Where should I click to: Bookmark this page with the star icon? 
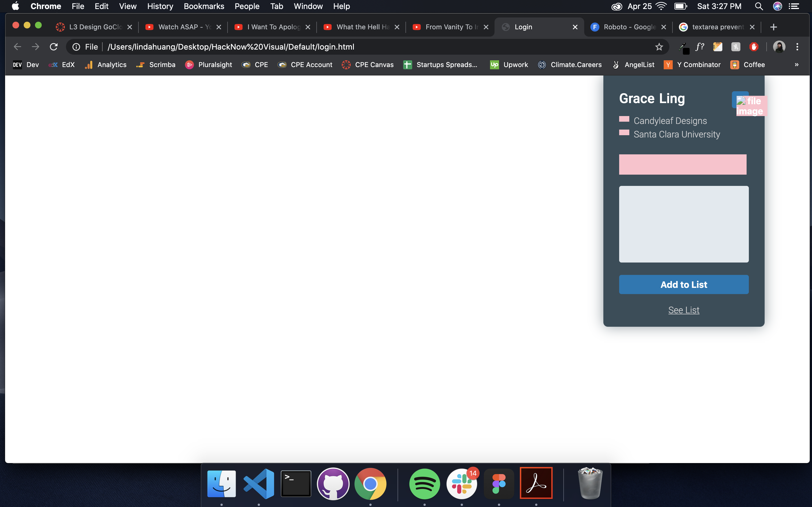[659, 47]
